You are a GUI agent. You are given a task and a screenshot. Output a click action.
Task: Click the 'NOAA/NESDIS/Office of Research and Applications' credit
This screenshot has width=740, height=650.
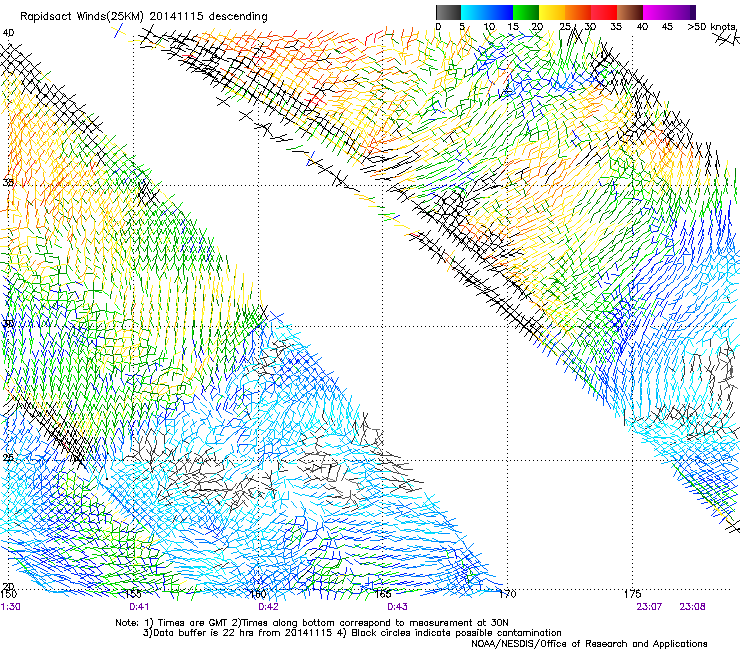(589, 644)
